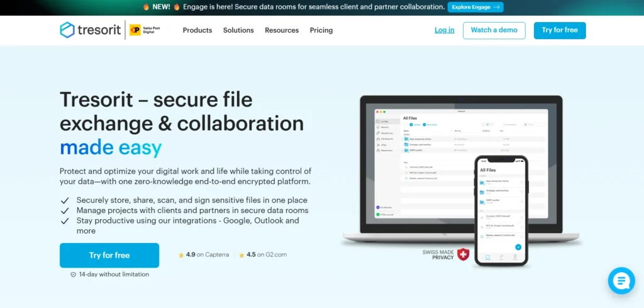
Task: Click the 4.5 on G2.com rating
Action: (x=263, y=255)
